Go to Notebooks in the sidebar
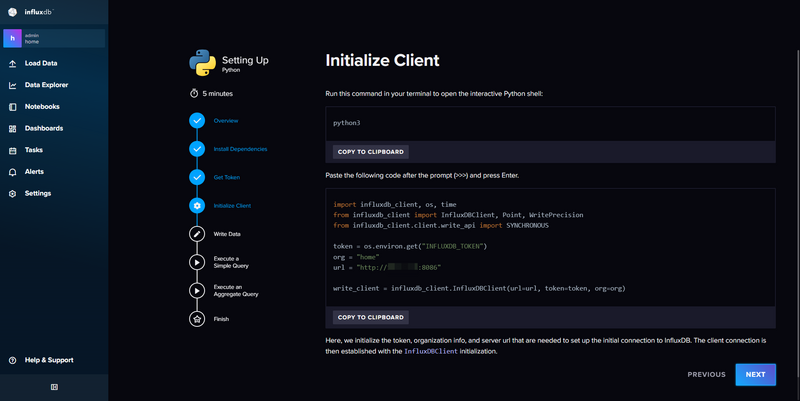 pyautogui.click(x=42, y=107)
